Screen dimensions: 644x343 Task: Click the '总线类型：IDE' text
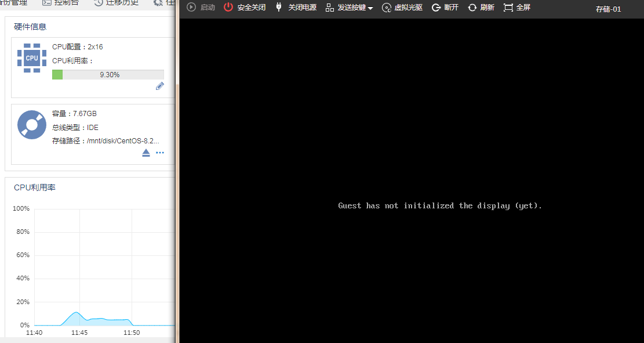coord(75,128)
